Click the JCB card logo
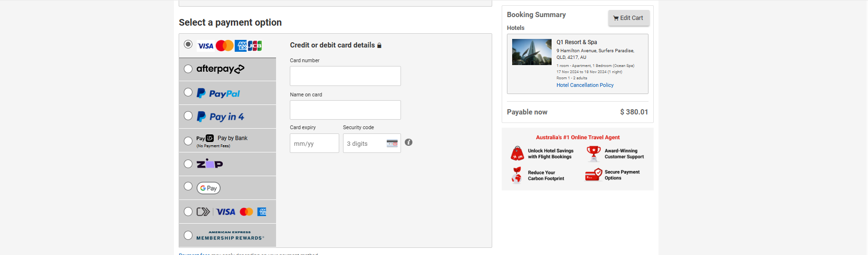The image size is (868, 255). [255, 46]
